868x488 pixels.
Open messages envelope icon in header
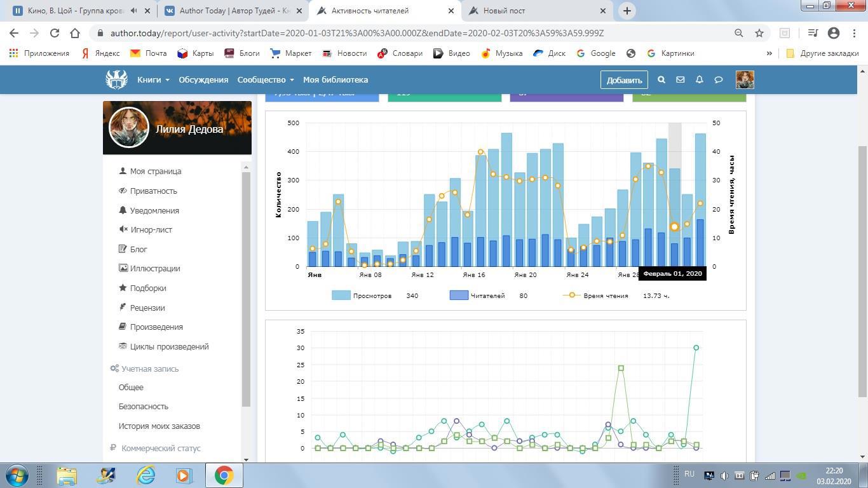pyautogui.click(x=680, y=80)
